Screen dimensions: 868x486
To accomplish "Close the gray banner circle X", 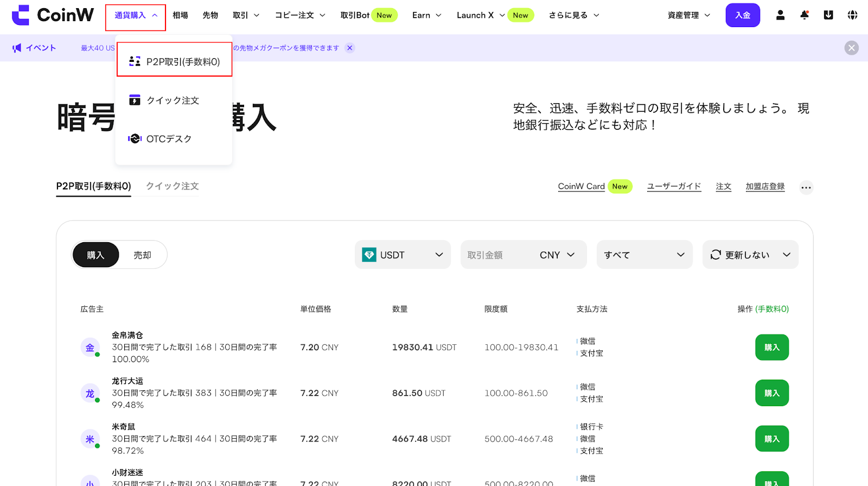I will pyautogui.click(x=852, y=48).
